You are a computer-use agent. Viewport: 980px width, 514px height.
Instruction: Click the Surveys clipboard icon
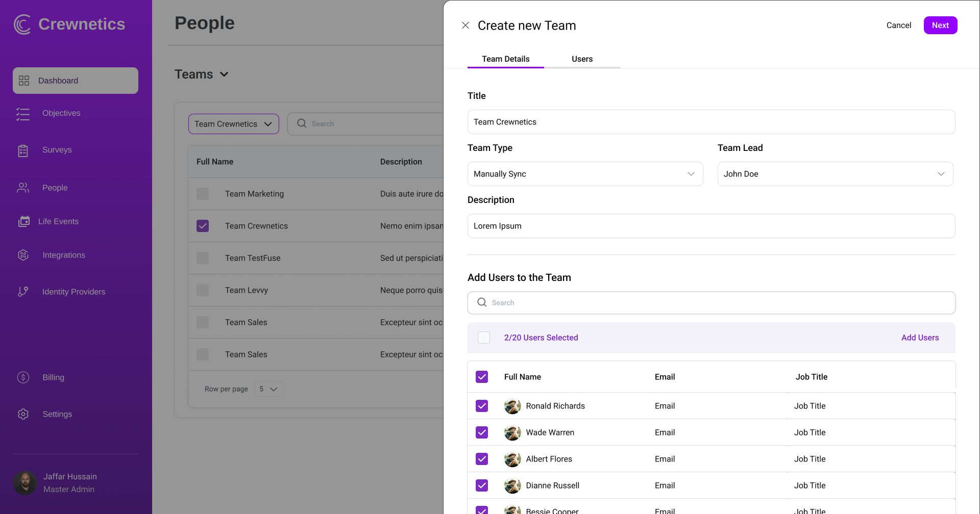23,150
